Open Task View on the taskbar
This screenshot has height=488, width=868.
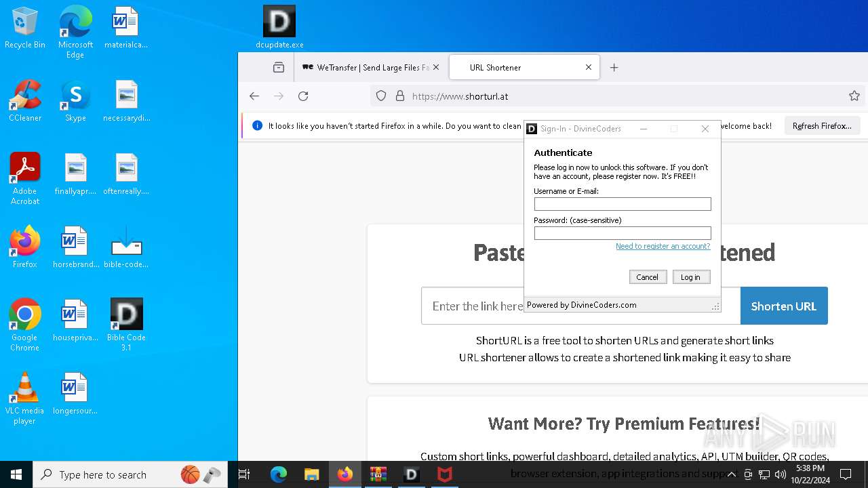tap(245, 474)
